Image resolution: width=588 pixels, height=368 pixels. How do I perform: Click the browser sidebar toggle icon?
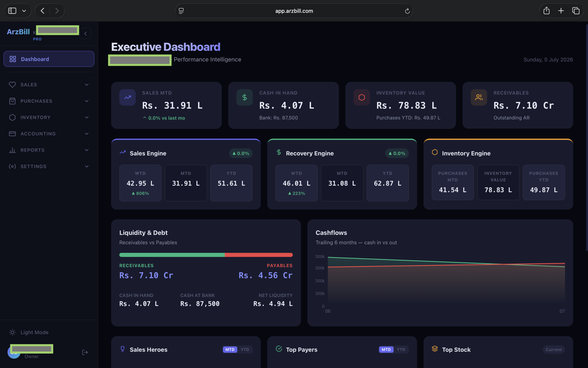[x=12, y=11]
